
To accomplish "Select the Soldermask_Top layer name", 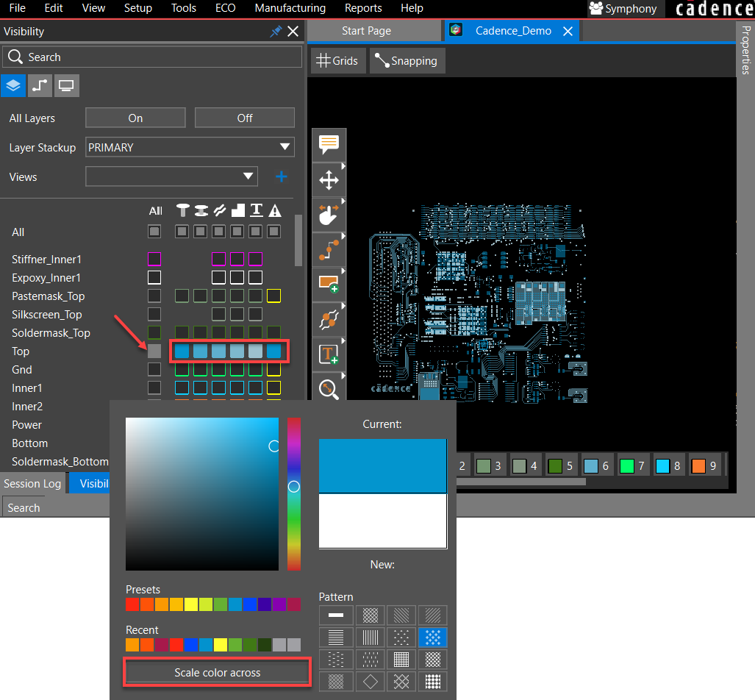I will [51, 333].
